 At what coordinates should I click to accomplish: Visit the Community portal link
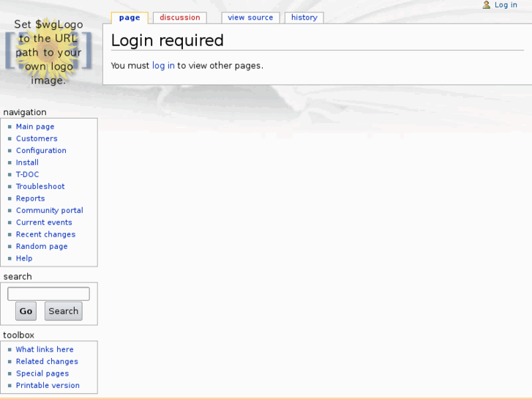[x=50, y=211]
